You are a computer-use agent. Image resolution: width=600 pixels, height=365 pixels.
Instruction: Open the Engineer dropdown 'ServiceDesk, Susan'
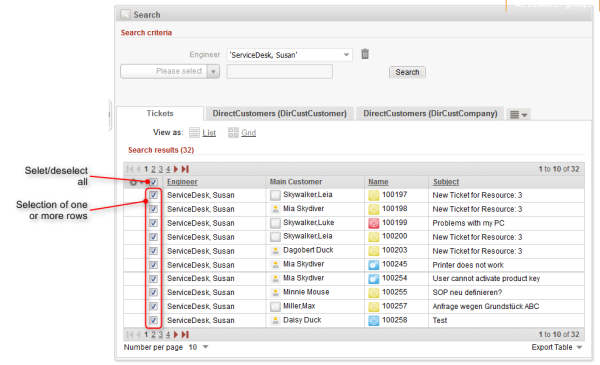click(x=289, y=55)
